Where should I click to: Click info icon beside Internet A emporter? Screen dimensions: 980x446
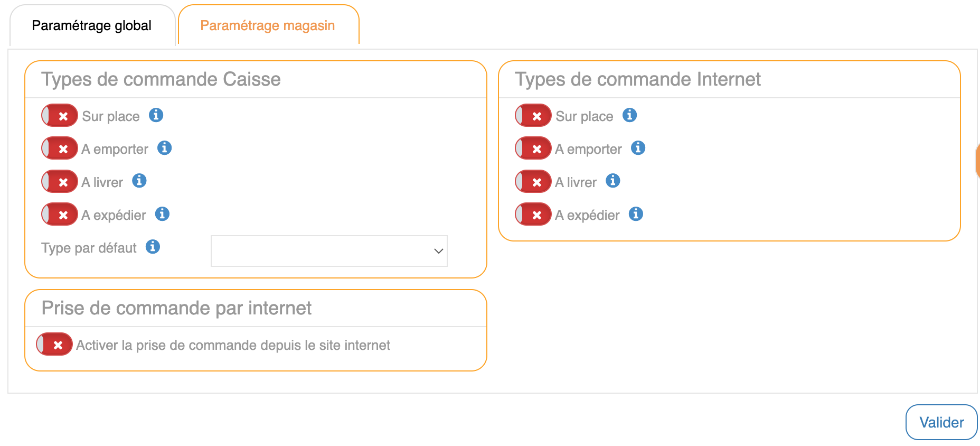tap(638, 148)
